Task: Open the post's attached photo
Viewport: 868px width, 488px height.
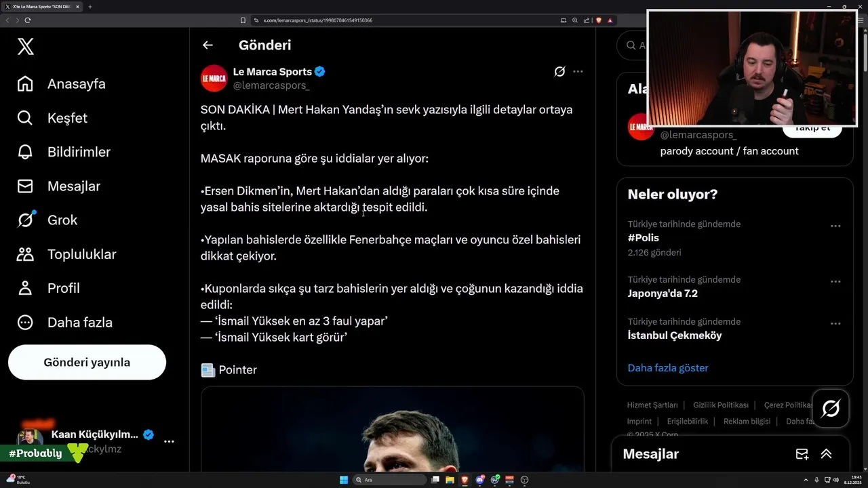Action: tap(392, 429)
